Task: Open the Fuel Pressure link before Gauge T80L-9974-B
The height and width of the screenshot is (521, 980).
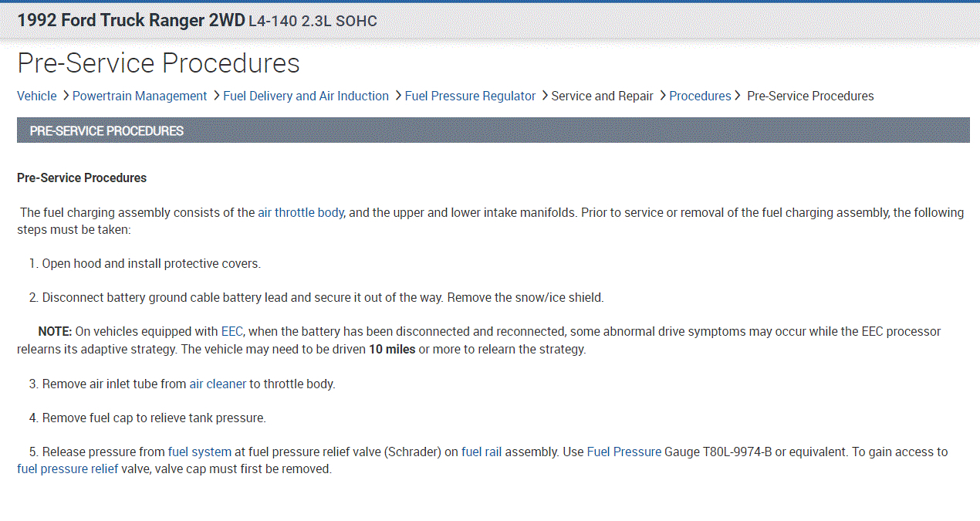Action: [x=623, y=452]
